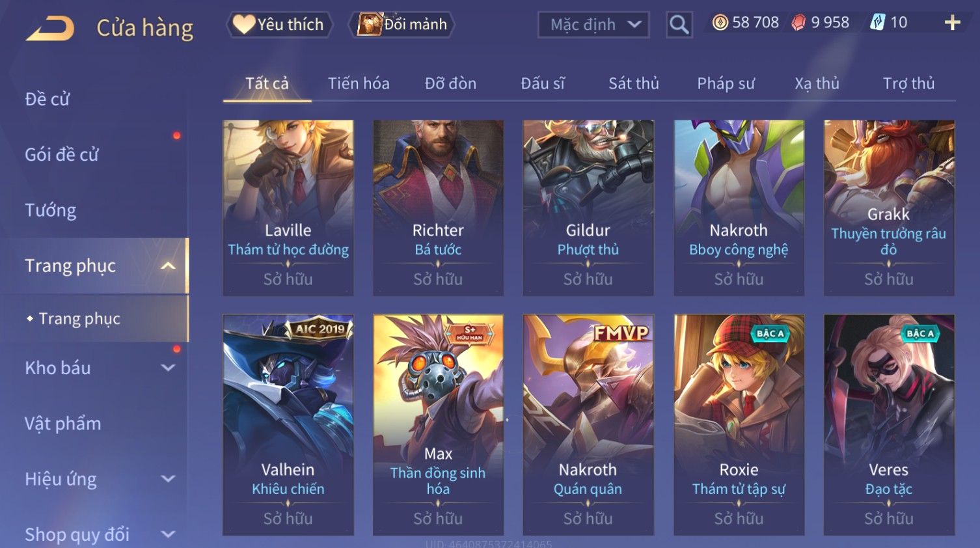Open the Veres Đạo tặc skin card
The image size is (980, 548).
coord(889,424)
